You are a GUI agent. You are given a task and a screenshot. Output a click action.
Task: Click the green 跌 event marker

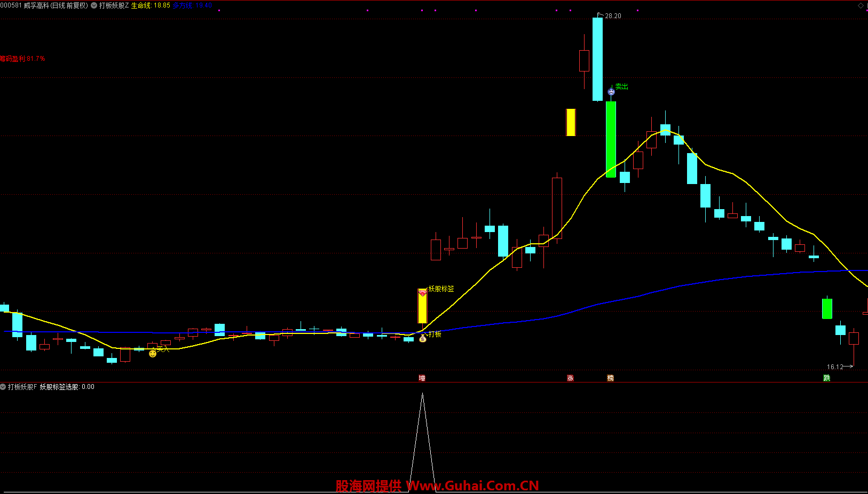pyautogui.click(x=827, y=378)
